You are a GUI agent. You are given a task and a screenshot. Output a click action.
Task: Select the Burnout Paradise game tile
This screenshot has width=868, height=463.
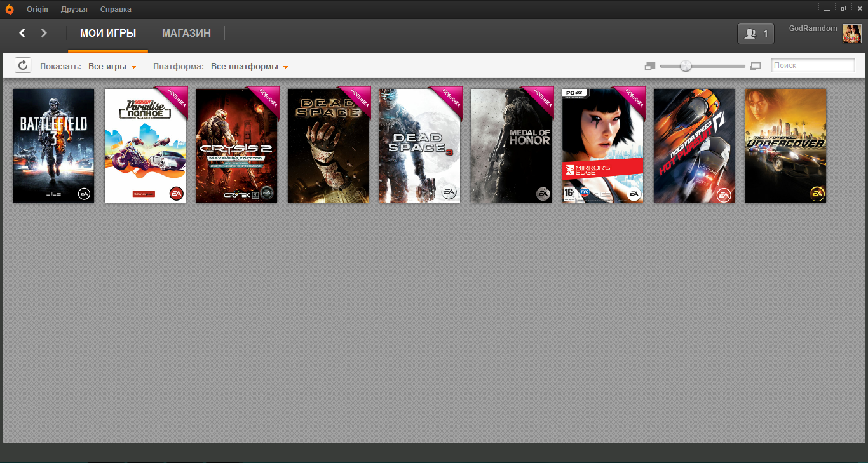point(145,145)
